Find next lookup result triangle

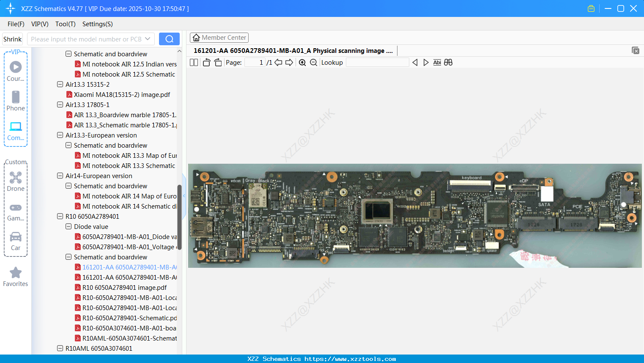[426, 63]
